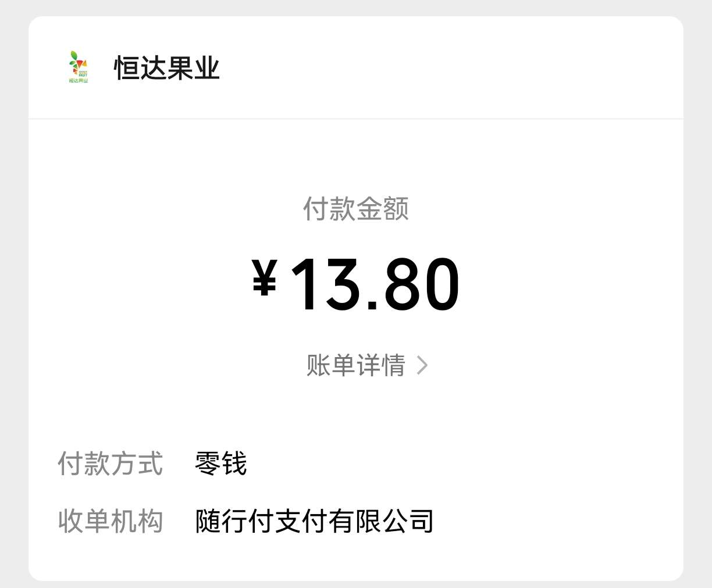
Task: Select 随行付支付有限公司 acquirer name
Action: (315, 521)
